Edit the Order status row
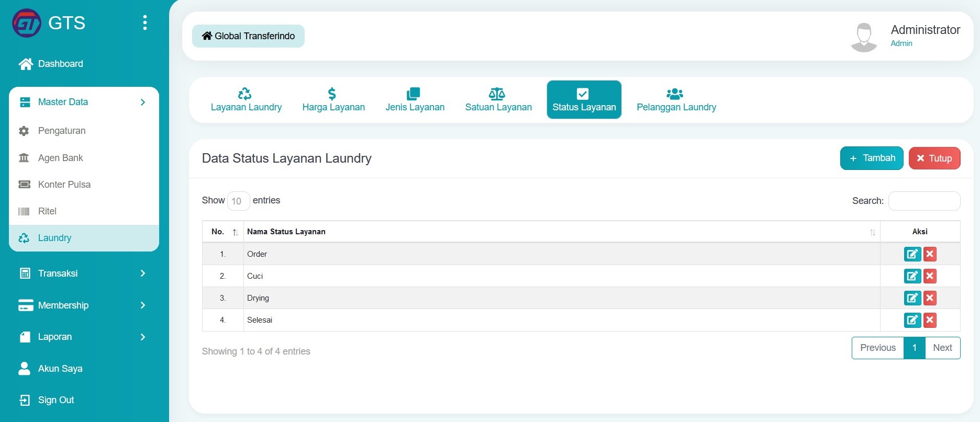 [912, 254]
